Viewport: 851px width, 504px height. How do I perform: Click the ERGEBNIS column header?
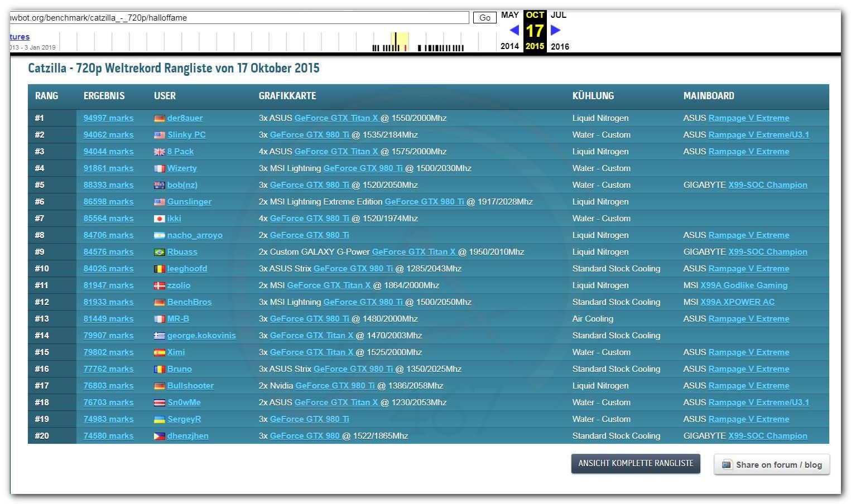[104, 96]
